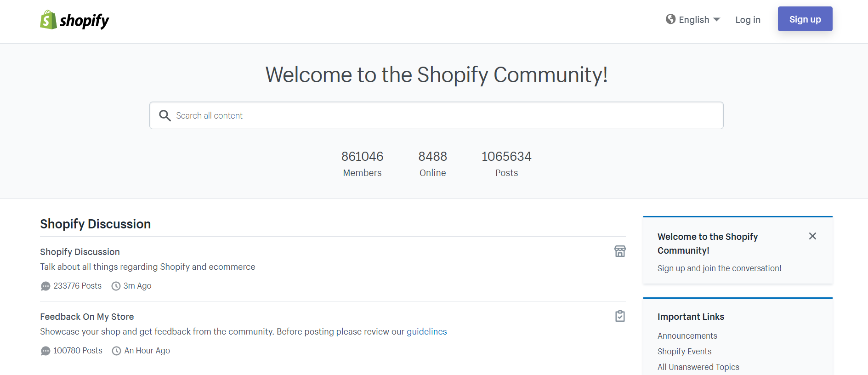
Task: Click the Talk about all things regarding Shopify description
Action: (x=148, y=267)
